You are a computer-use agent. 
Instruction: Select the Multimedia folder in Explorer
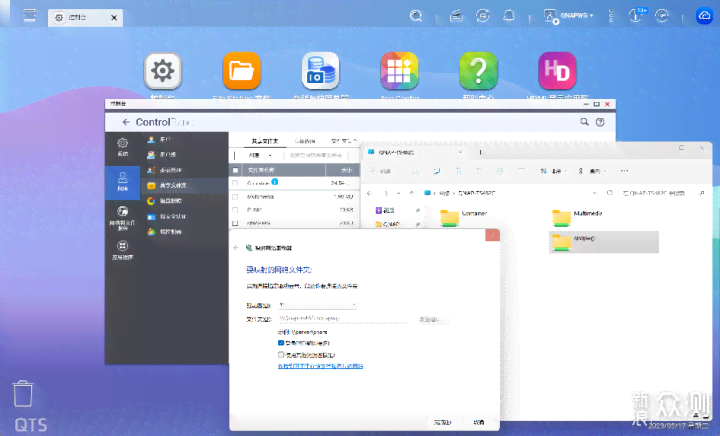pyautogui.click(x=577, y=218)
